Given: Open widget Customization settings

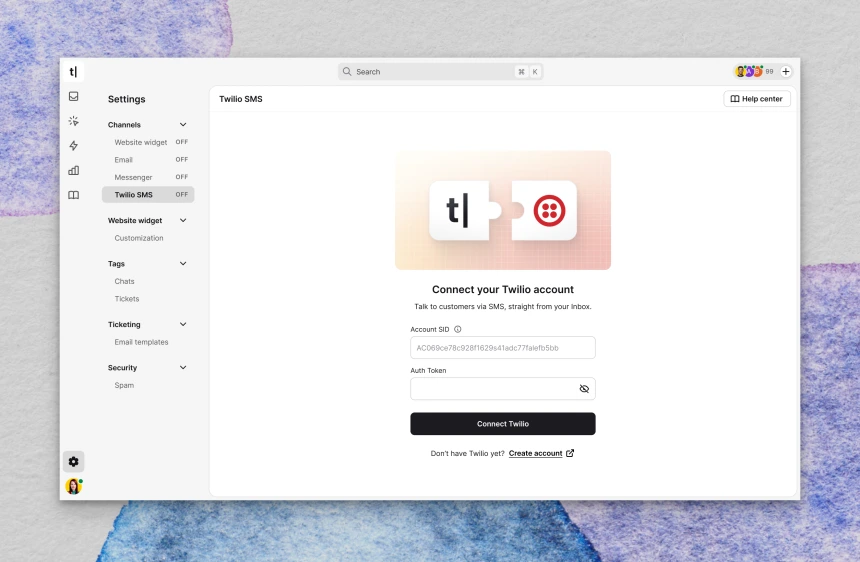Looking at the screenshot, I should coord(139,238).
